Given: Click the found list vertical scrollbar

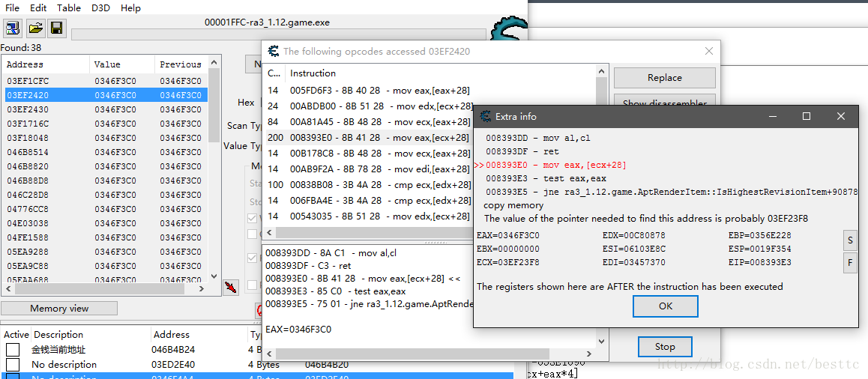Looking at the screenshot, I should click(x=213, y=105).
